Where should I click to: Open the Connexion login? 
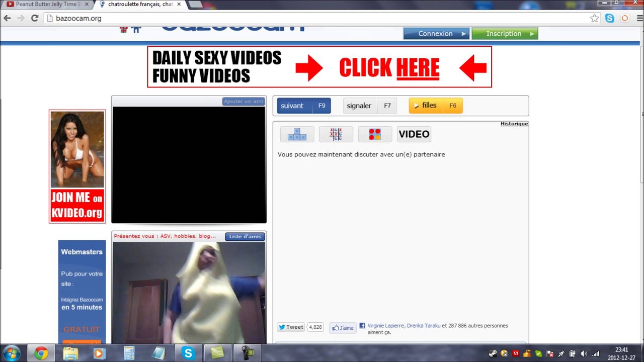(436, 34)
